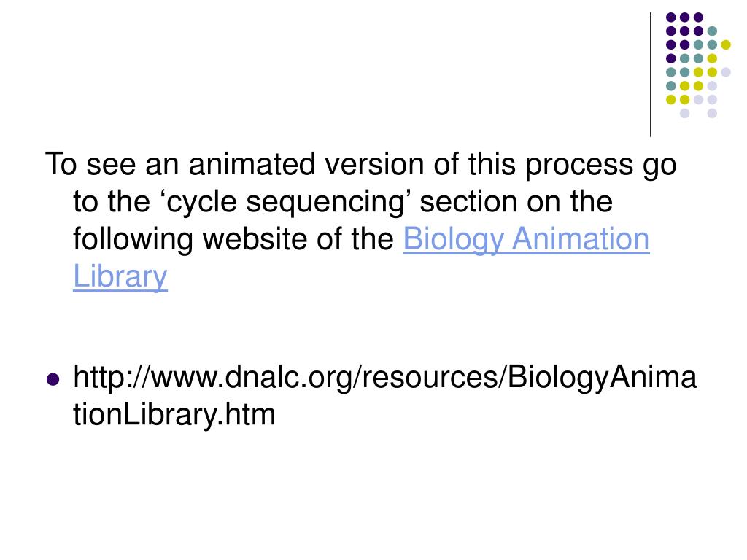Click the last lavender dot in the bottom dot row
This screenshot has height=560, width=747.
[x=712, y=113]
